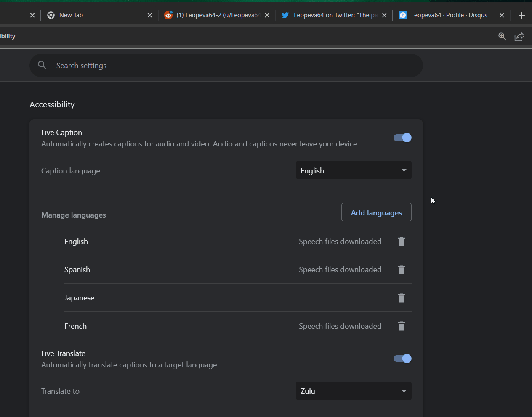Switch to the Twitter Leopeva64 tab
This screenshot has height=417, width=532.
[x=332, y=15]
